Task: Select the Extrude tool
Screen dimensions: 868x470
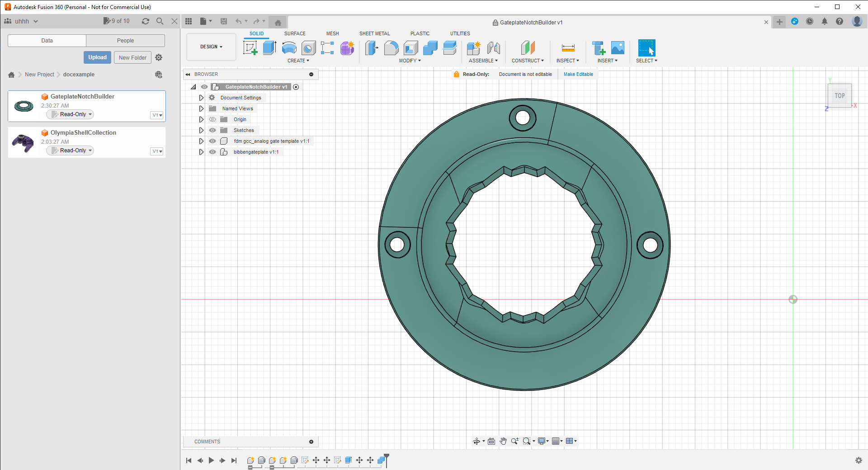Action: 269,47
